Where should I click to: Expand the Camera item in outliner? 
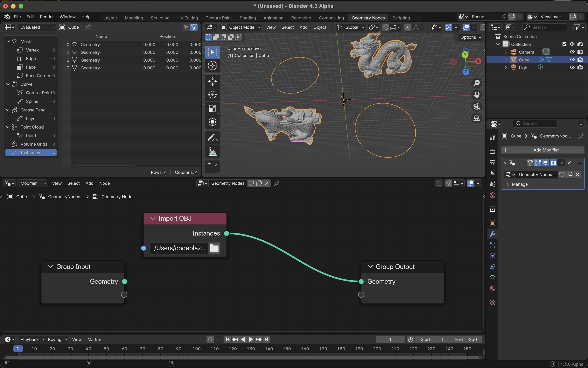click(x=506, y=52)
